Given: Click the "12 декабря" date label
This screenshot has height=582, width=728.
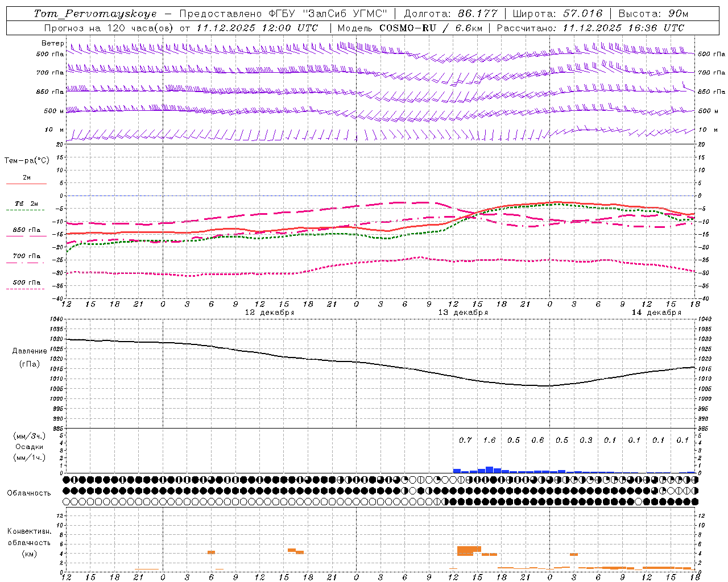Looking at the screenshot, I should coord(270,313).
